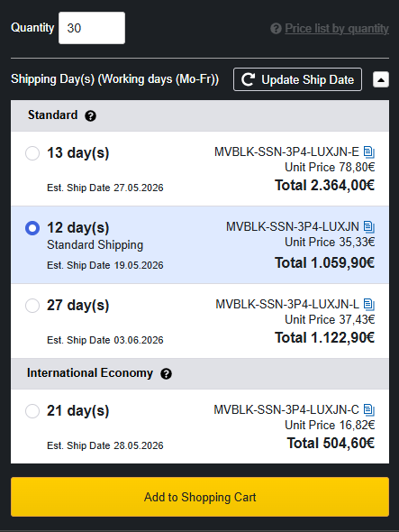Click Est. Ship Date 03.06.2026

[105, 340]
